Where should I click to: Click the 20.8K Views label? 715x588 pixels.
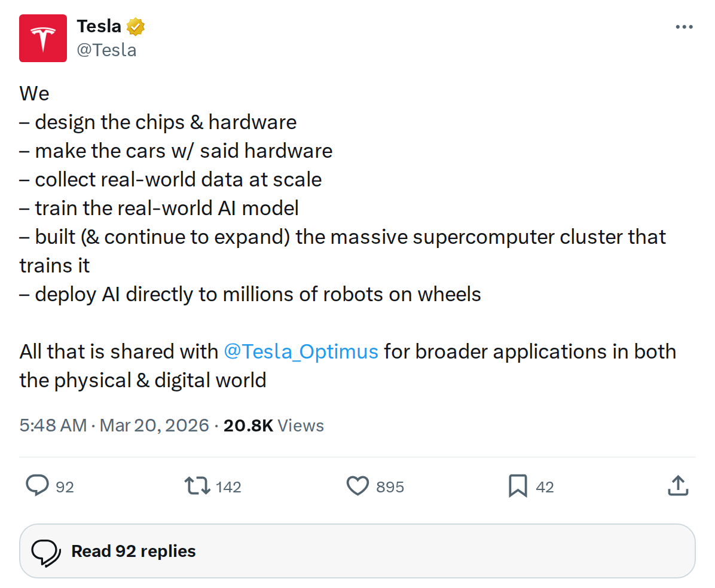(273, 425)
